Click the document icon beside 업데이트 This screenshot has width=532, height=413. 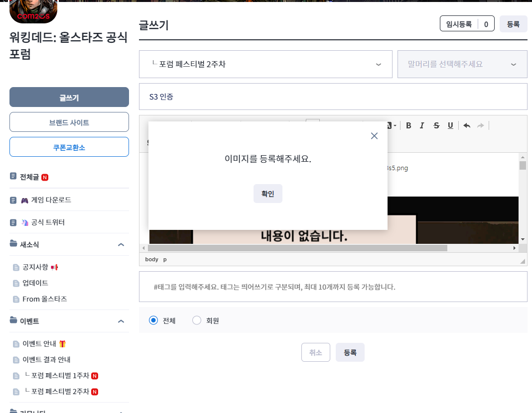tap(16, 283)
